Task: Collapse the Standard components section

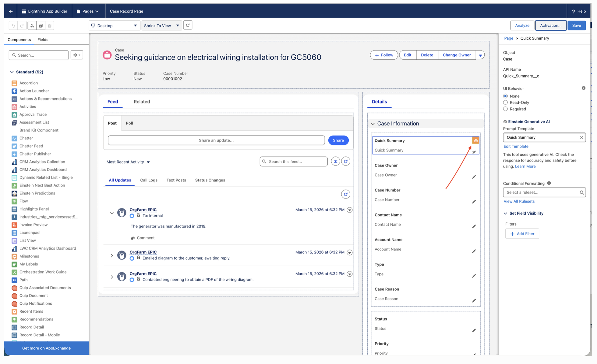Action: 12,72
